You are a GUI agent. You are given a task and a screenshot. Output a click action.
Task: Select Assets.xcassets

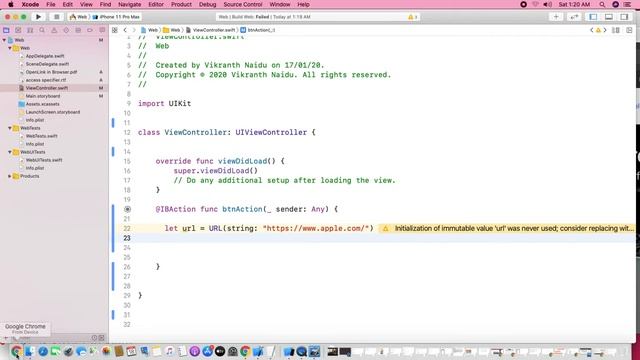point(42,104)
